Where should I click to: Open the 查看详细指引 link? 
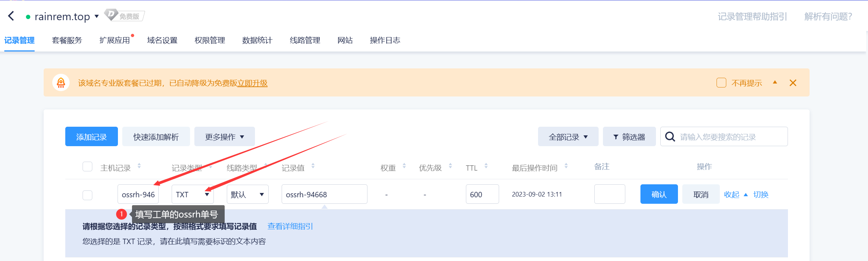click(x=290, y=226)
